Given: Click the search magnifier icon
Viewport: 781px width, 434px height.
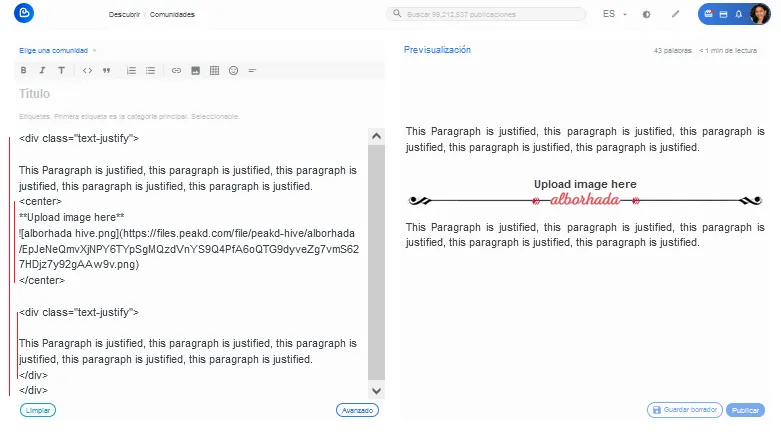Looking at the screenshot, I should click(x=397, y=13).
